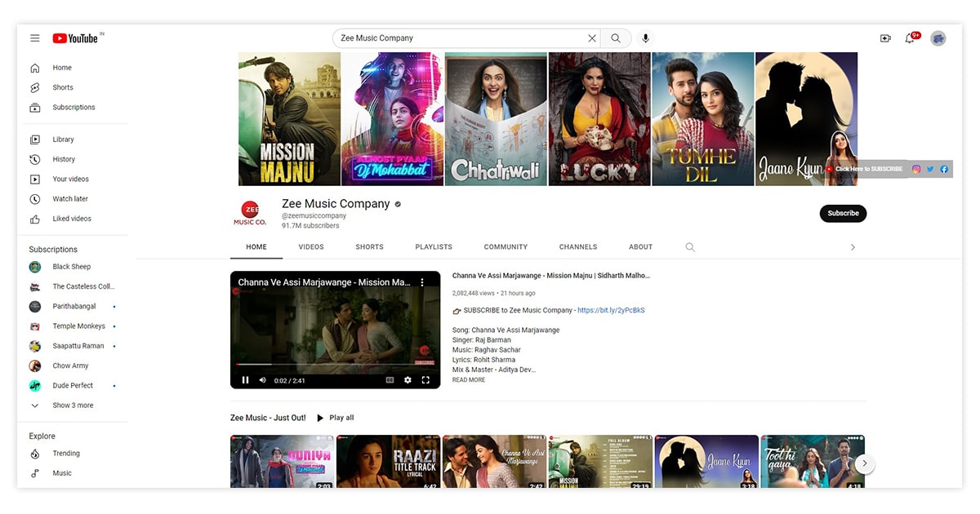
Task: Subscribe to Zee Music Company
Action: point(843,214)
